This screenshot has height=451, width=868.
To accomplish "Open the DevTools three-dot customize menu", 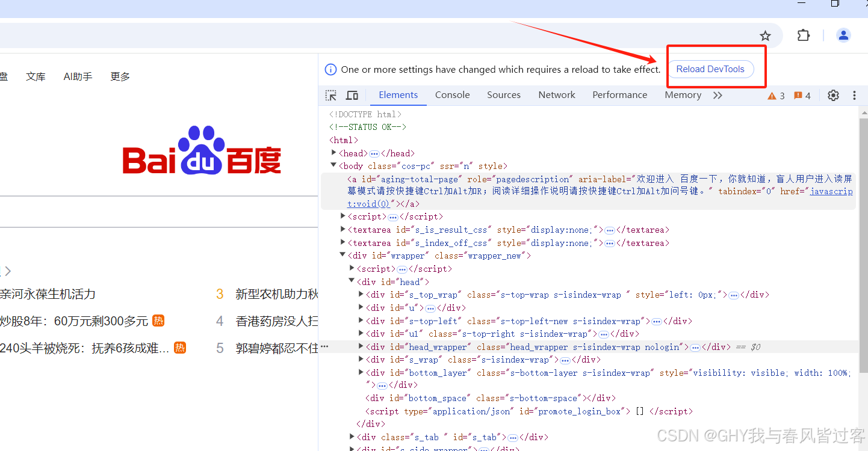I will (854, 95).
